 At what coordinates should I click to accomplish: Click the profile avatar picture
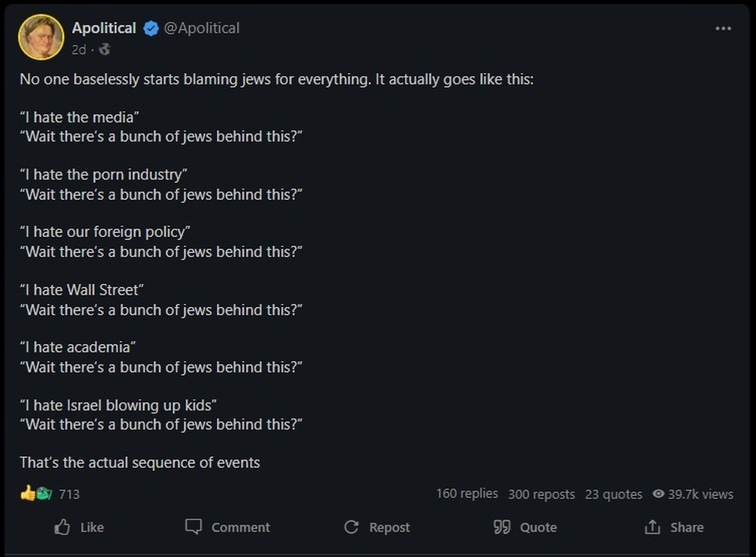[41, 37]
